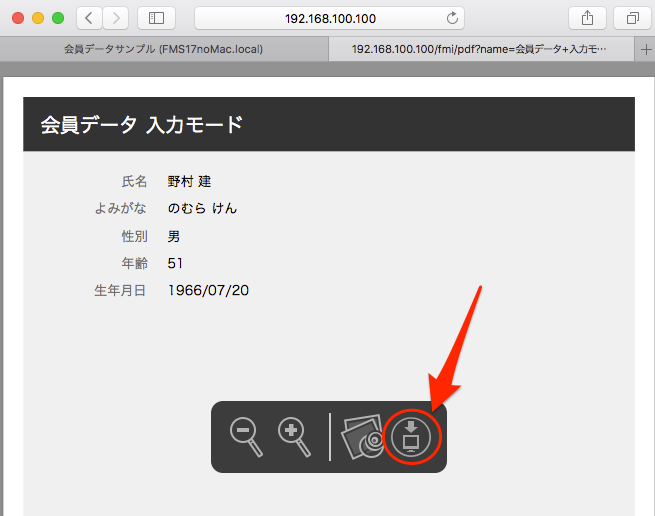
Task: Click the gender value 男
Action: [x=174, y=236]
